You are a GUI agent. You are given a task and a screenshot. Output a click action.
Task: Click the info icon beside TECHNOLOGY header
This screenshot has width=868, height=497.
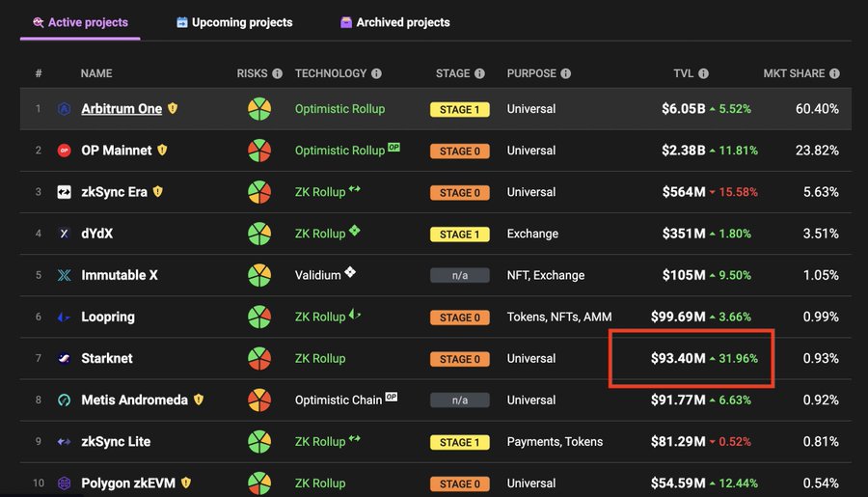(376, 73)
